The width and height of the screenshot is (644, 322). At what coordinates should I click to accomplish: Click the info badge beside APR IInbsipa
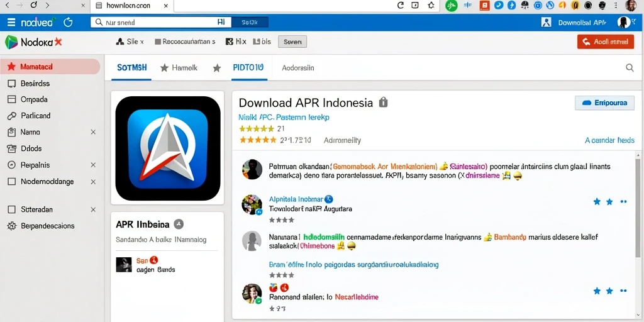(179, 225)
